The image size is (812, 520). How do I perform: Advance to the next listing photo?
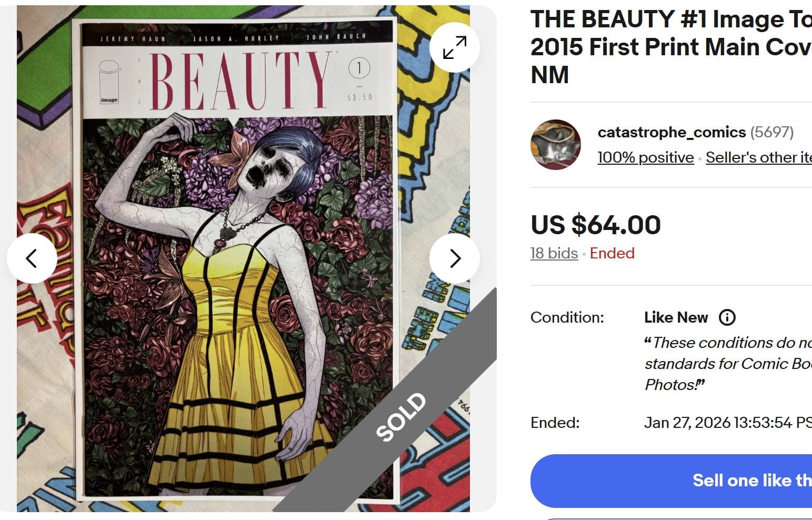click(454, 258)
